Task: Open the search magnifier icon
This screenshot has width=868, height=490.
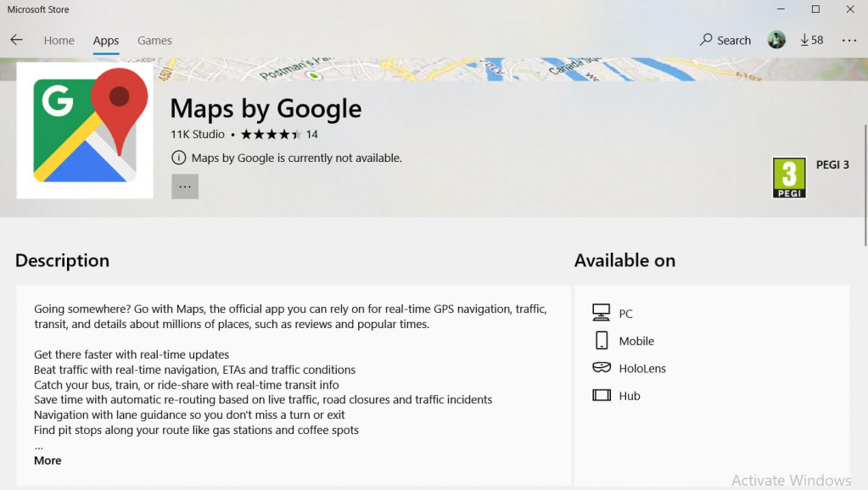Action: point(706,40)
